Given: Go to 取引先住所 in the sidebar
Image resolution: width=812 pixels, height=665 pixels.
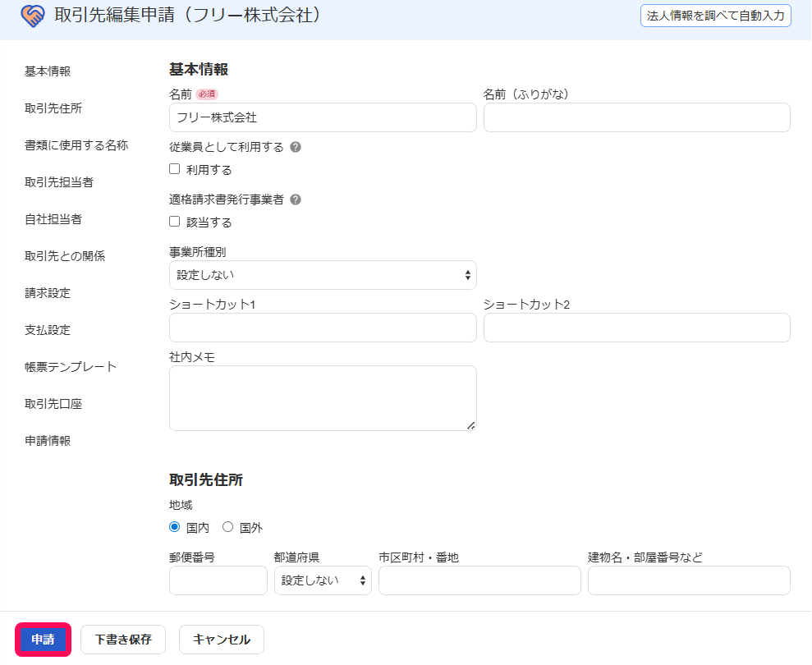Looking at the screenshot, I should [53, 108].
